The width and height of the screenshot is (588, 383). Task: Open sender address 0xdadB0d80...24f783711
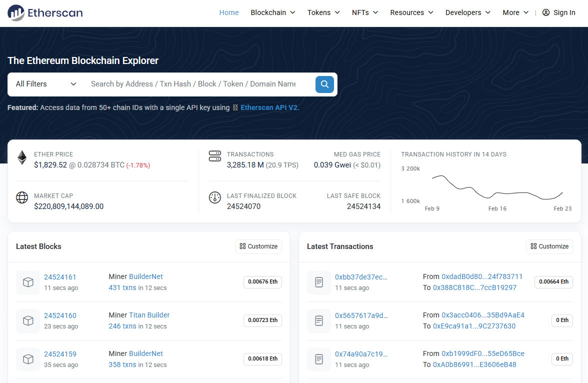(482, 276)
